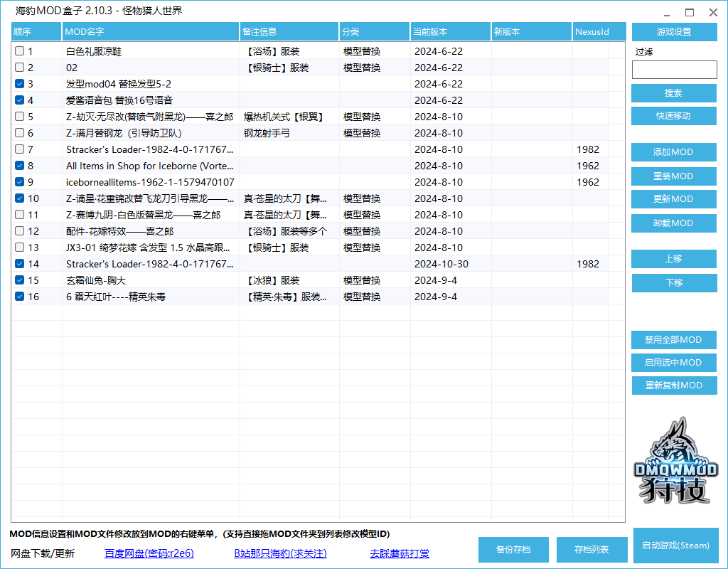Click 启用选中MOD button
Screen dimensions: 728x569
click(674, 362)
